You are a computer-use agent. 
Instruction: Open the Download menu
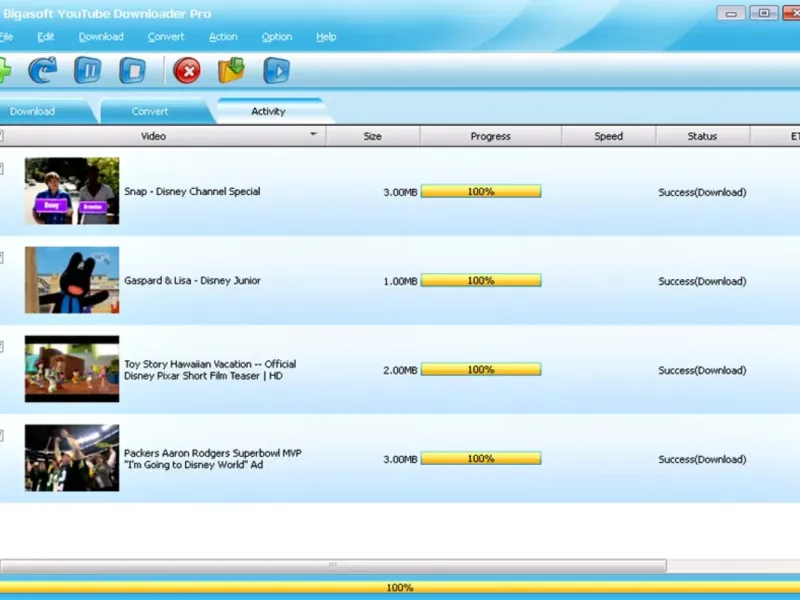pyautogui.click(x=101, y=37)
